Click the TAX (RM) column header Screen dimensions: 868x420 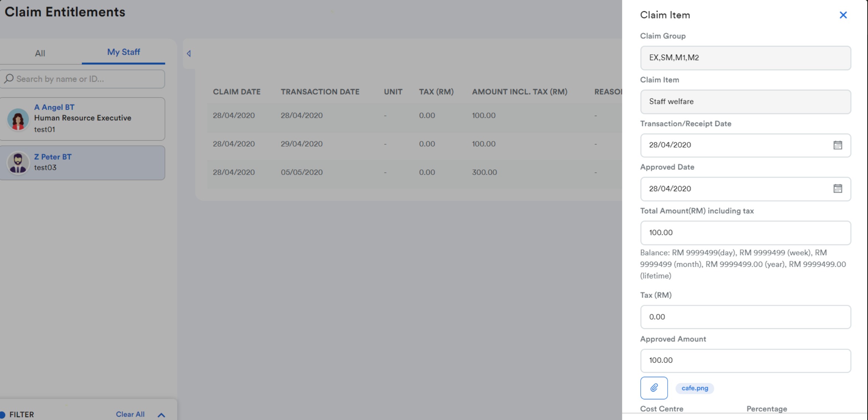point(436,92)
